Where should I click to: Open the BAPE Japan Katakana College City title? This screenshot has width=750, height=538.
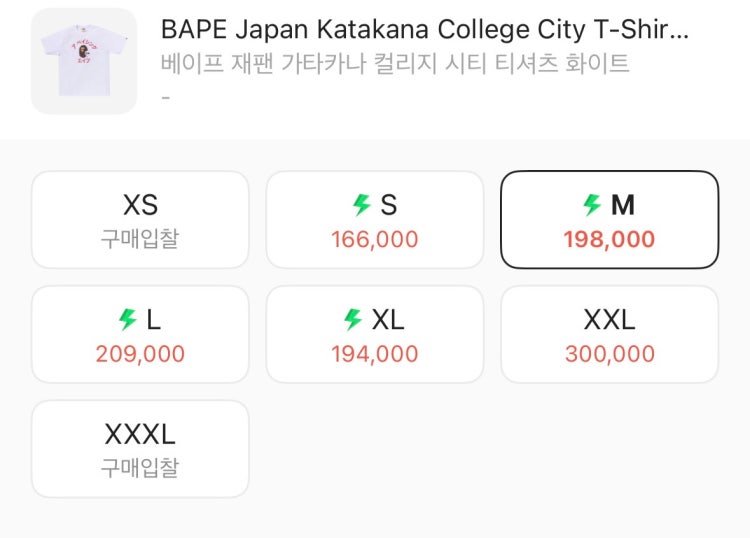coord(425,30)
